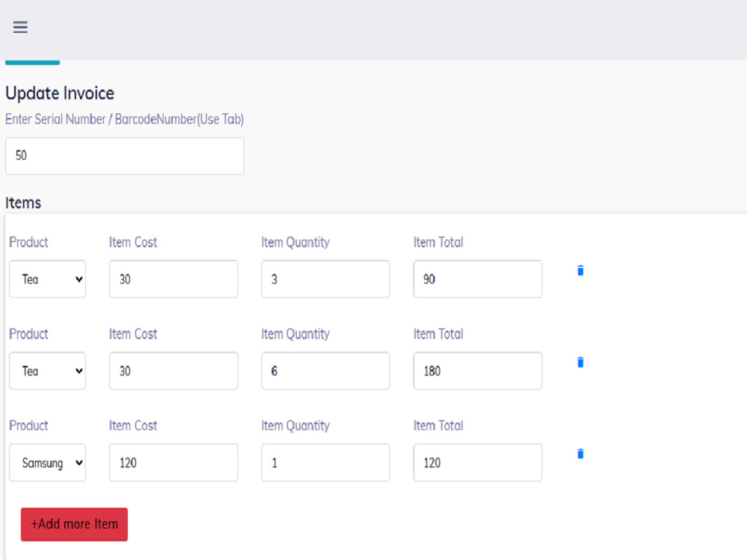Delete the Samsung item row
This screenshot has width=747, height=560.
[x=580, y=453]
